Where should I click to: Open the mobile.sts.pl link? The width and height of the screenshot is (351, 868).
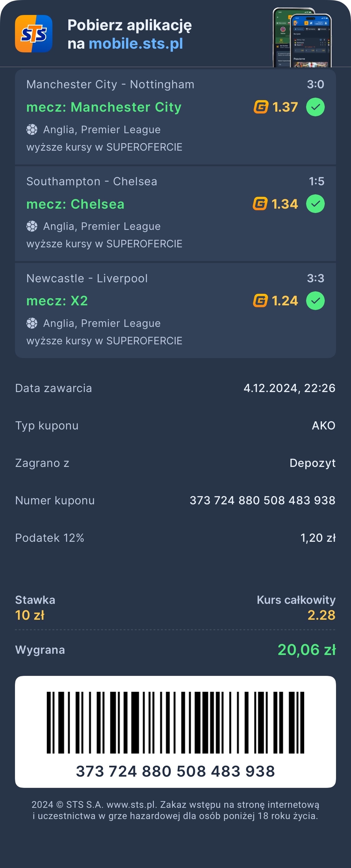[135, 44]
